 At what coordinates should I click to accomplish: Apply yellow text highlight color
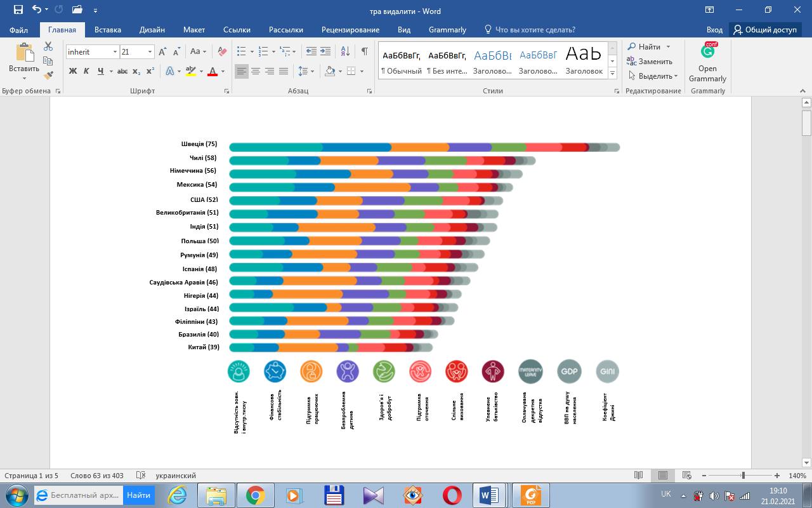click(x=190, y=71)
